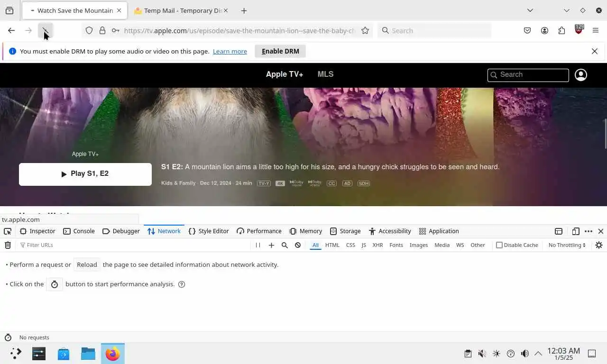
Task: Open a new tab with plus icon
Action: (x=244, y=10)
